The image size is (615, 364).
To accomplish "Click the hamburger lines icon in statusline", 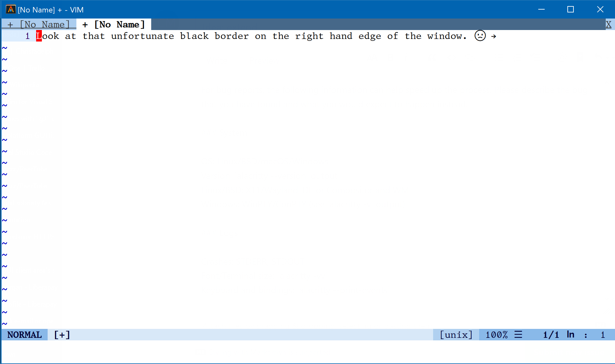I will 518,335.
